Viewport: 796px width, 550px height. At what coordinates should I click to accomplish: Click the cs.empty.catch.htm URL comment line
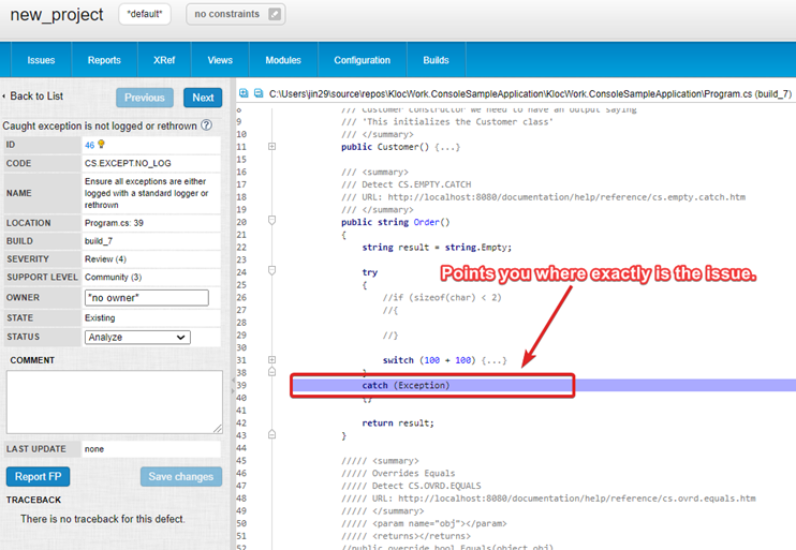coord(543,197)
